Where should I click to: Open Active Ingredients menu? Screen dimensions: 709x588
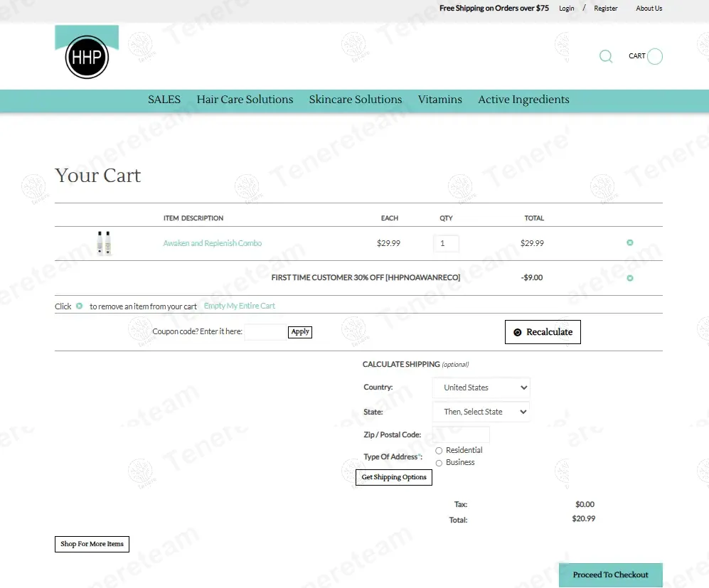(523, 100)
